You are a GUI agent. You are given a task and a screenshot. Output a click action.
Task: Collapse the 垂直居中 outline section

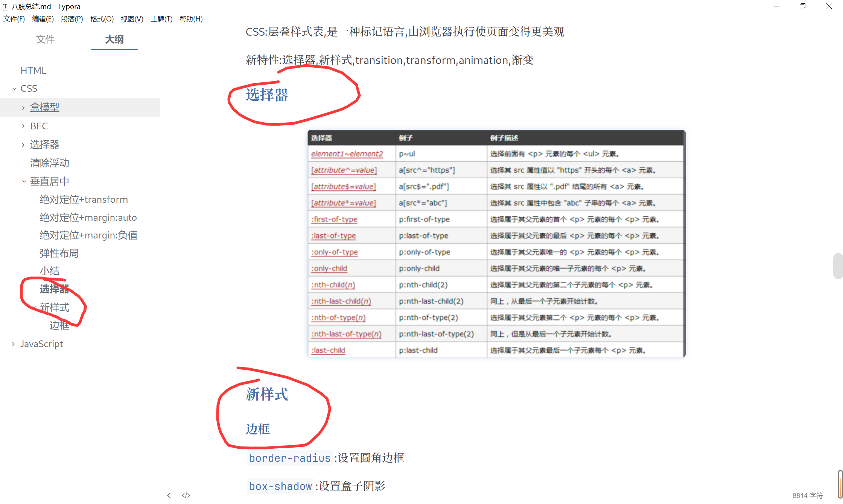pyautogui.click(x=24, y=181)
